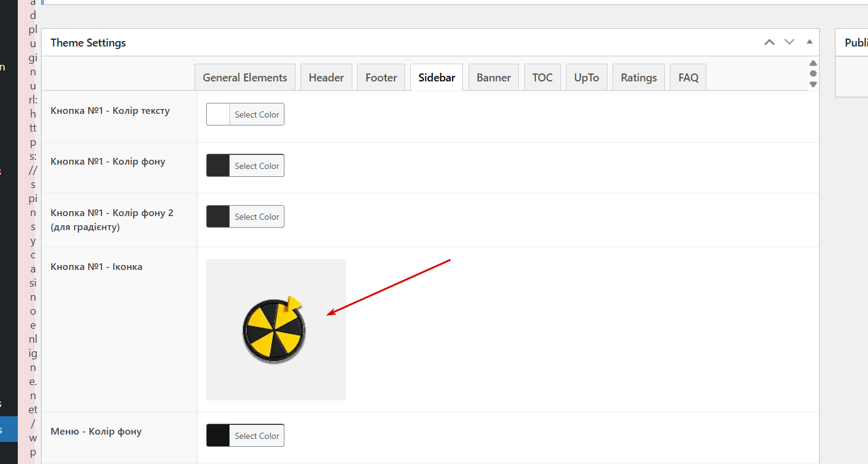Open the Banner tab

[494, 77]
